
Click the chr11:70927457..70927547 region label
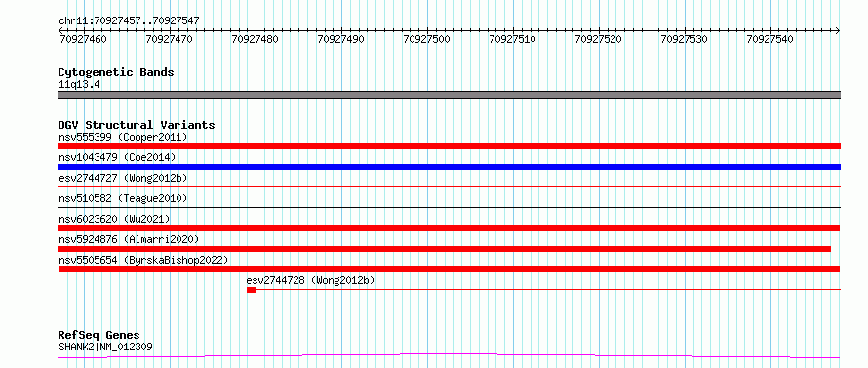(129, 21)
